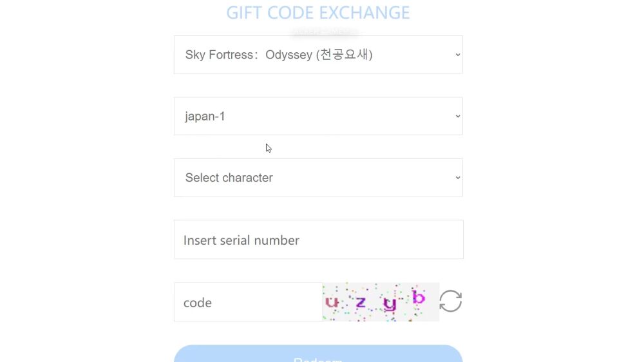
Task: Refresh the captcha image
Action: (450, 301)
